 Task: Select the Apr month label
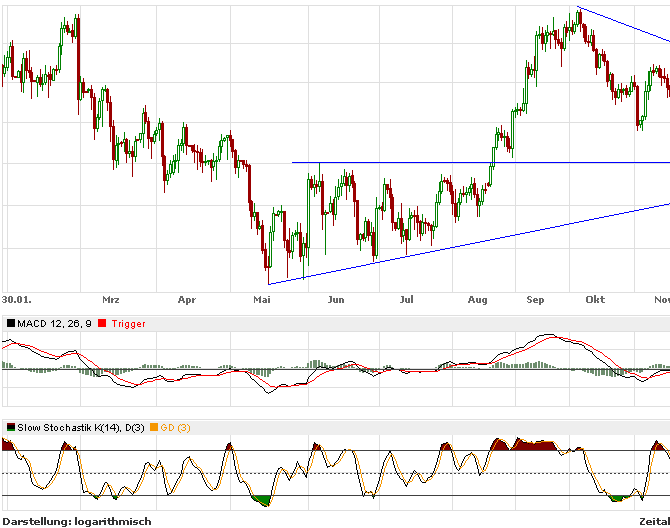(x=186, y=299)
